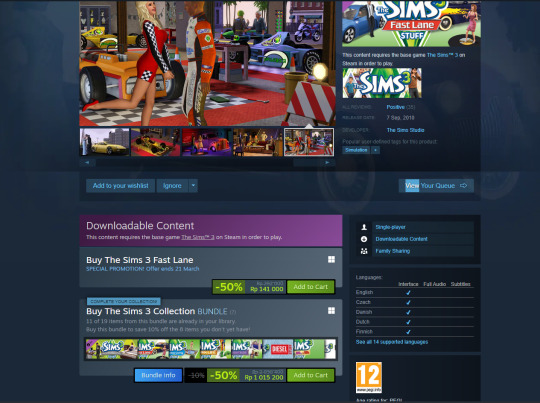Image resolution: width=540 pixels, height=403 pixels.
Task: Open The Sims Studio developer link
Action: tap(405, 130)
